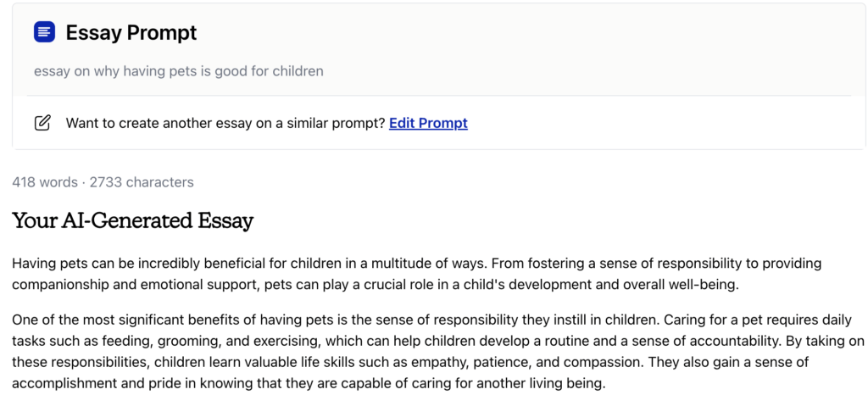868x395 pixels.
Task: Click the pencil edit icon beside the prompt question
Action: [42, 123]
